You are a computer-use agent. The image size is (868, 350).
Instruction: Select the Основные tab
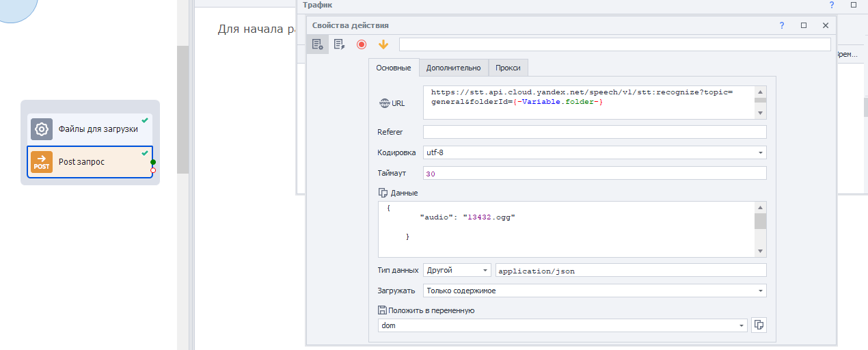[x=394, y=68]
